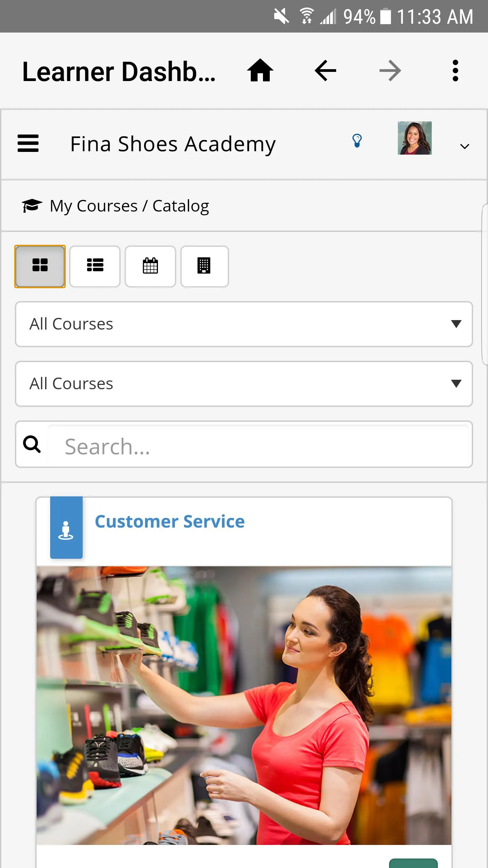Click the My Courses / Catalog heading

(x=129, y=206)
